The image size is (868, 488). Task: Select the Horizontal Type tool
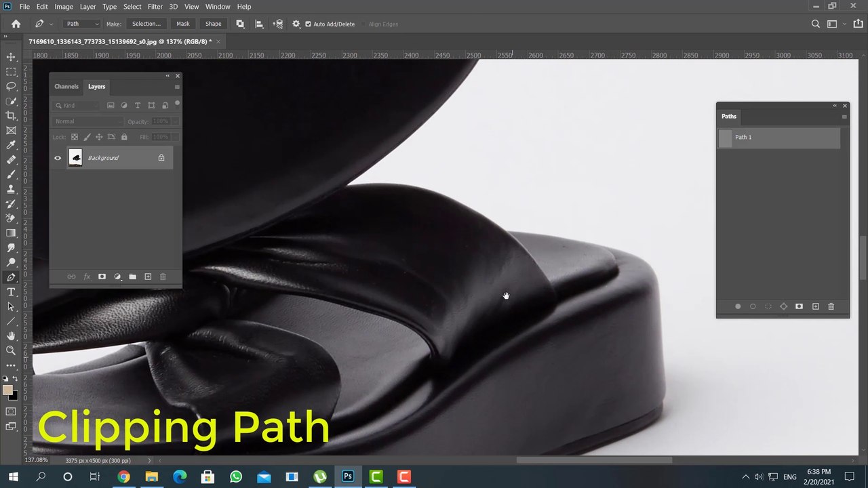(11, 292)
